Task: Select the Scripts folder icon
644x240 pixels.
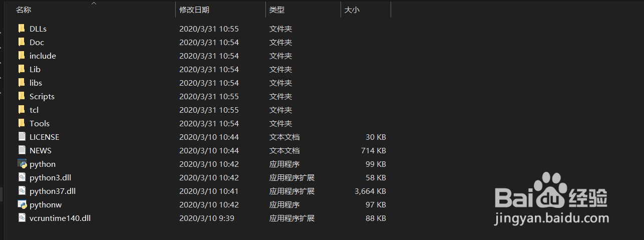Action: pyautogui.click(x=22, y=96)
